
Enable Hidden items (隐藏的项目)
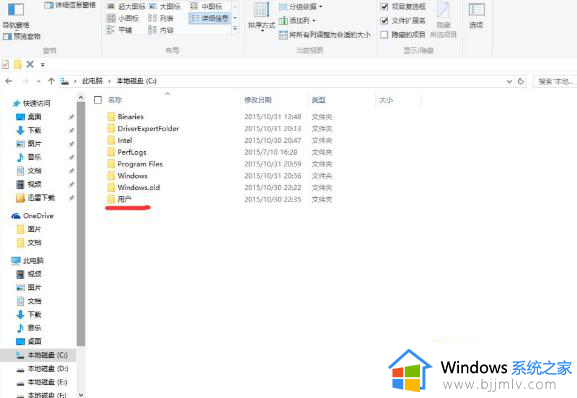pyautogui.click(x=403, y=35)
